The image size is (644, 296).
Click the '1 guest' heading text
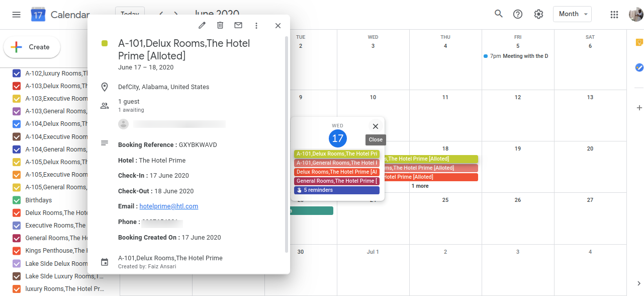tap(129, 102)
